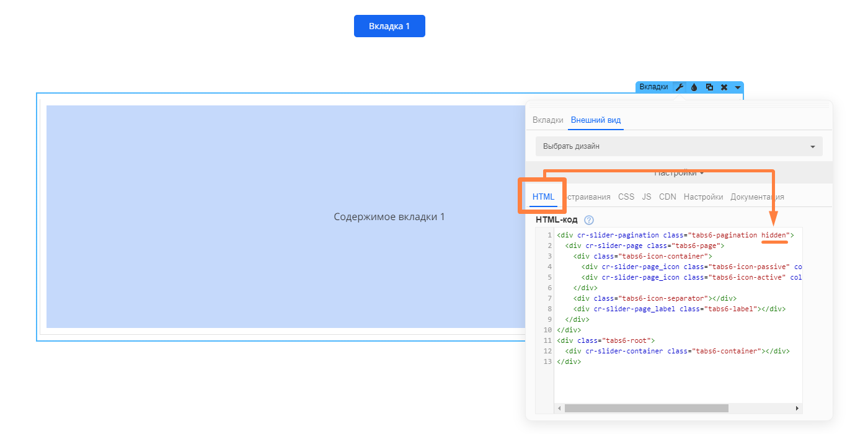Image resolution: width=868 pixels, height=434 pixels.
Task: Switch to the Внешний вид tab
Action: coord(596,120)
